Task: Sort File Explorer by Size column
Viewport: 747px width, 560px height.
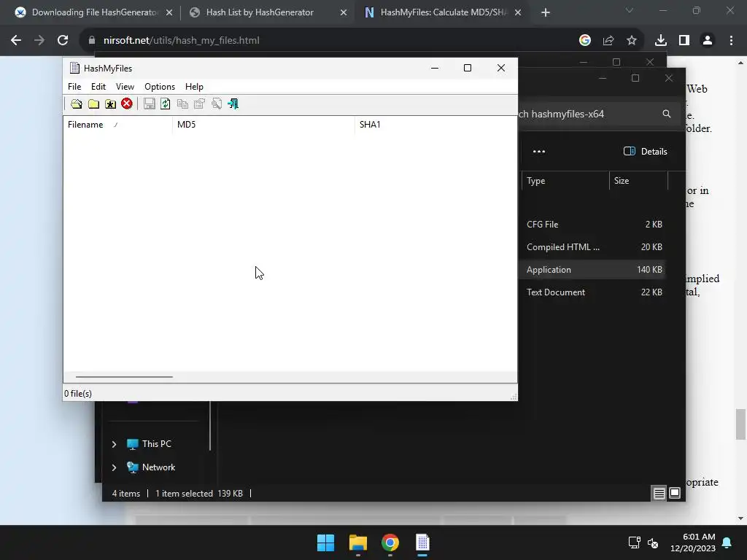Action: click(638, 181)
